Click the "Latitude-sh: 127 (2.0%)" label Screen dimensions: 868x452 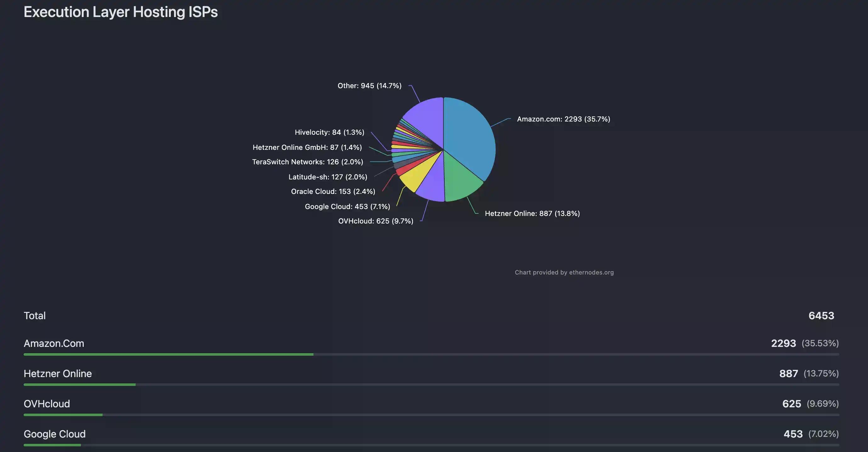tap(328, 177)
